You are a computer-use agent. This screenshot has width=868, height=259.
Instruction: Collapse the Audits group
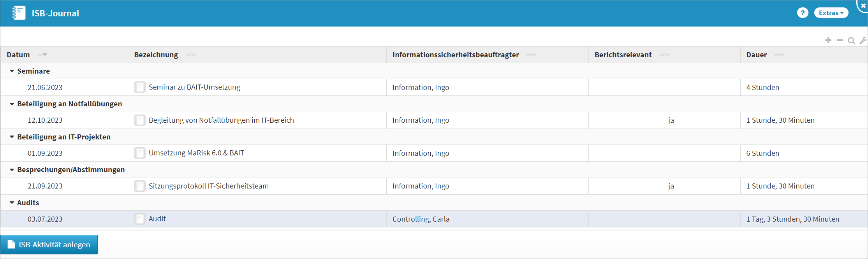coord(12,203)
